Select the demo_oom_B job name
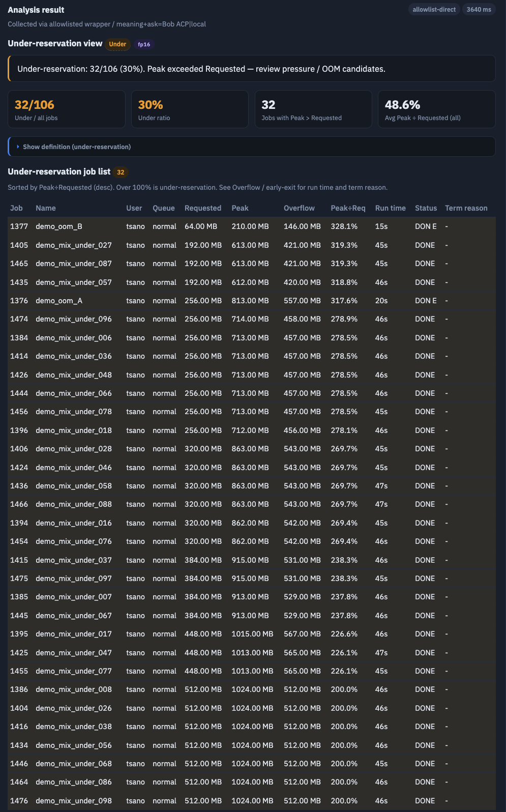The image size is (506, 812). point(59,226)
